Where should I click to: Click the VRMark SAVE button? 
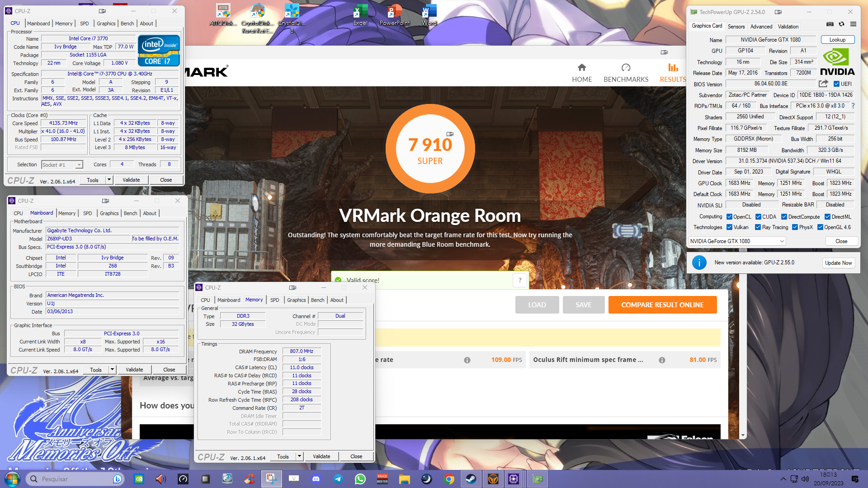(583, 305)
